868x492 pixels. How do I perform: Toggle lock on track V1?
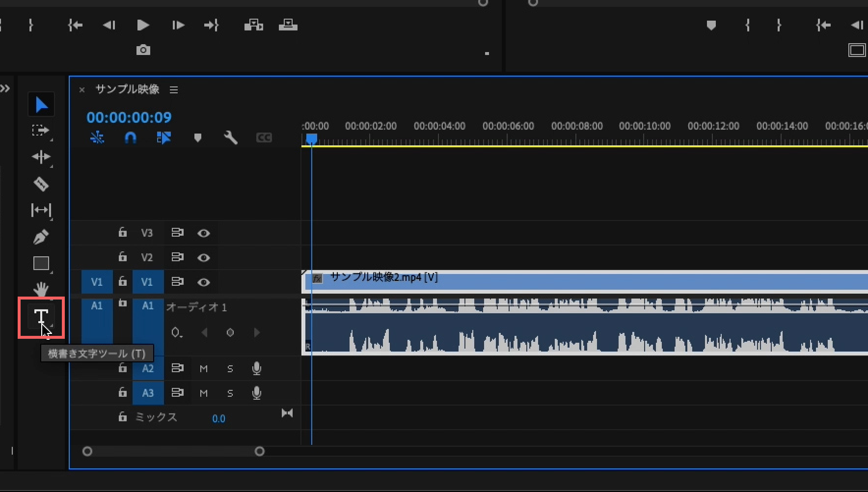[x=122, y=281]
